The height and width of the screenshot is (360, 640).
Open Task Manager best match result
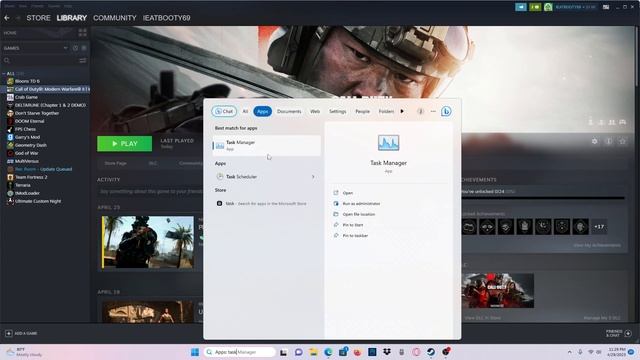pyautogui.click(x=267, y=145)
